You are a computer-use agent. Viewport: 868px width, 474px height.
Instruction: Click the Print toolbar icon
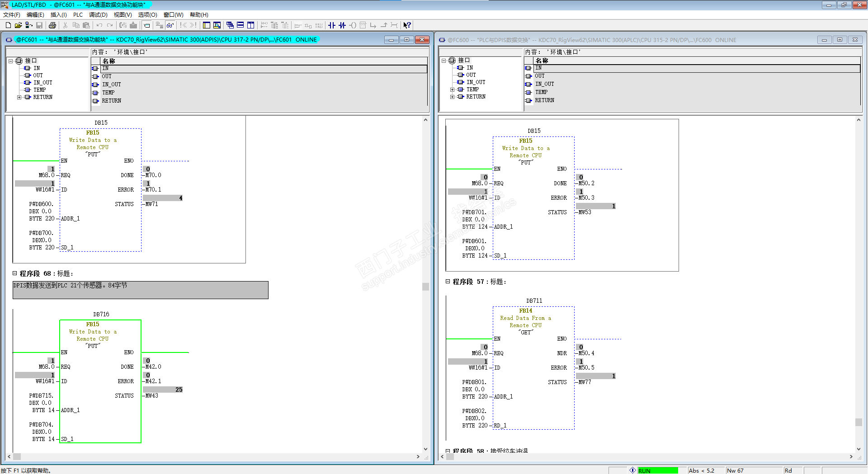52,25
